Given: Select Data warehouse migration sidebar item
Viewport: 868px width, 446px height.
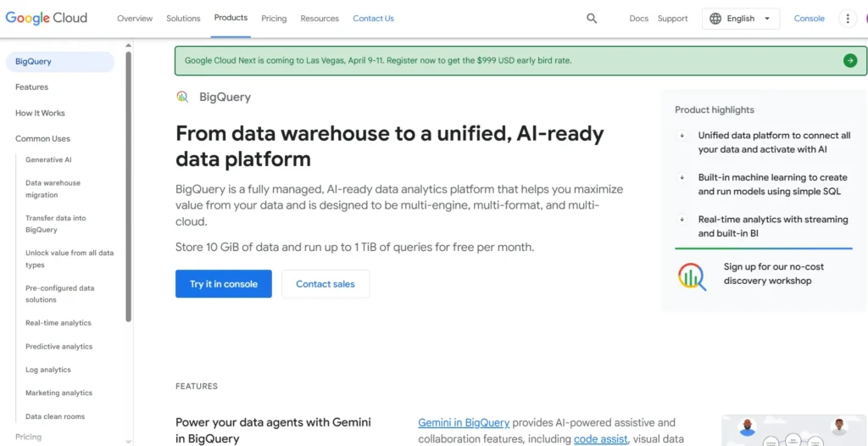Looking at the screenshot, I should 53,189.
